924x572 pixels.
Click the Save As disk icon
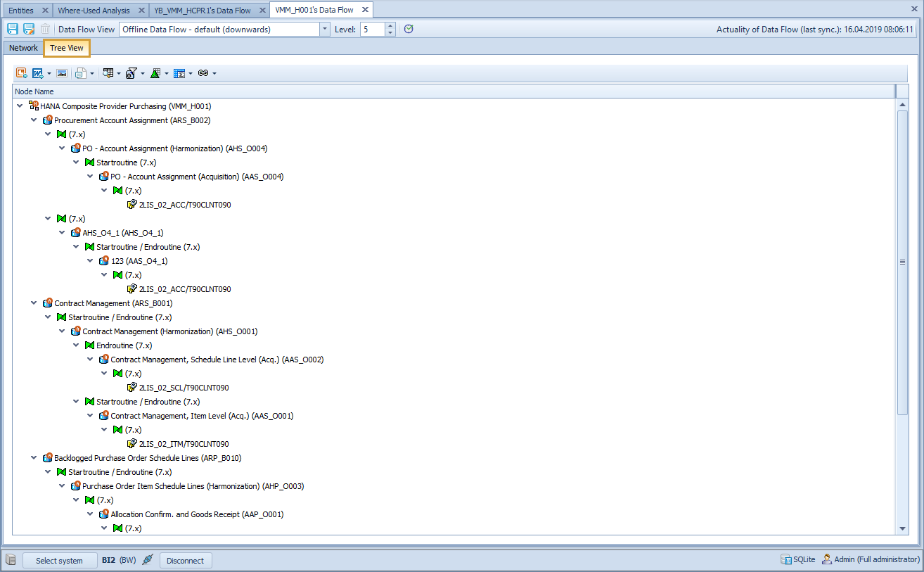29,29
